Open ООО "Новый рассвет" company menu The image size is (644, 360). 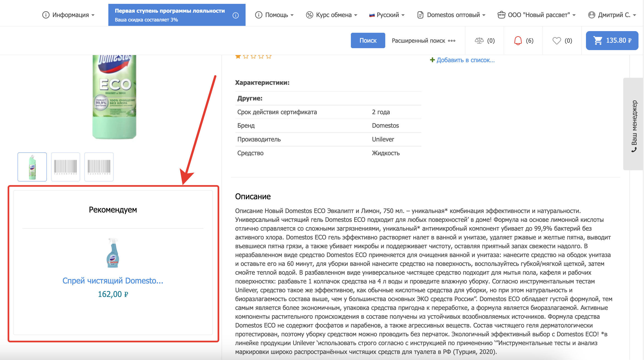pos(536,15)
